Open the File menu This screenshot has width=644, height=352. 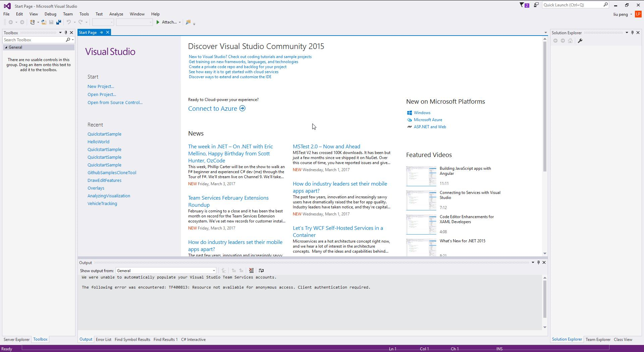6,14
